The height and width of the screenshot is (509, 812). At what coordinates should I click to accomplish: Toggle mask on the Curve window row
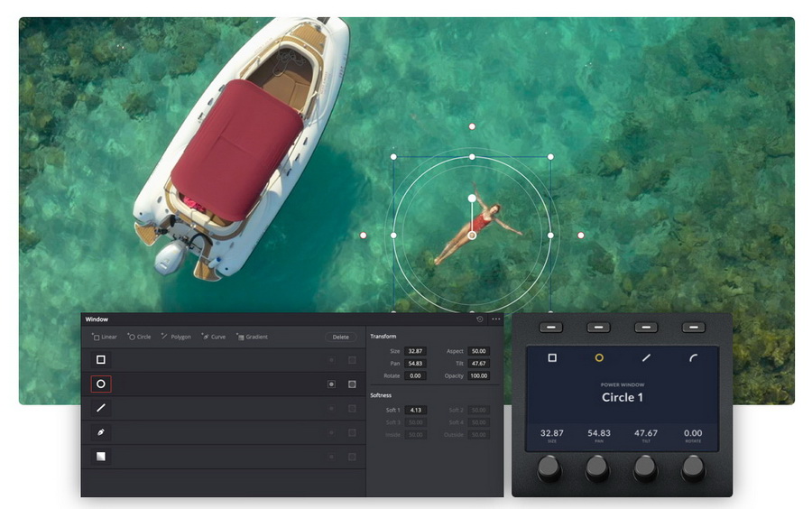coord(352,432)
